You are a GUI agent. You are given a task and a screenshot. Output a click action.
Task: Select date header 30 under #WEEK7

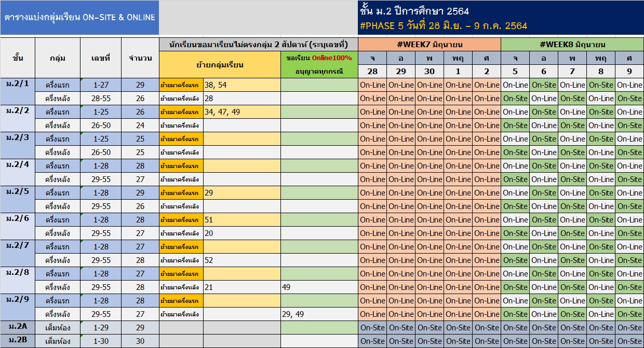[x=430, y=72]
